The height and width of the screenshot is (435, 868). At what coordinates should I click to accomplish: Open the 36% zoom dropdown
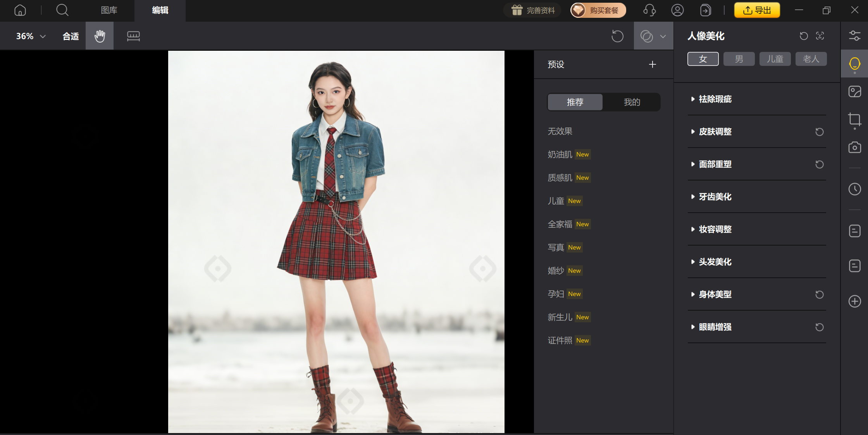point(31,36)
